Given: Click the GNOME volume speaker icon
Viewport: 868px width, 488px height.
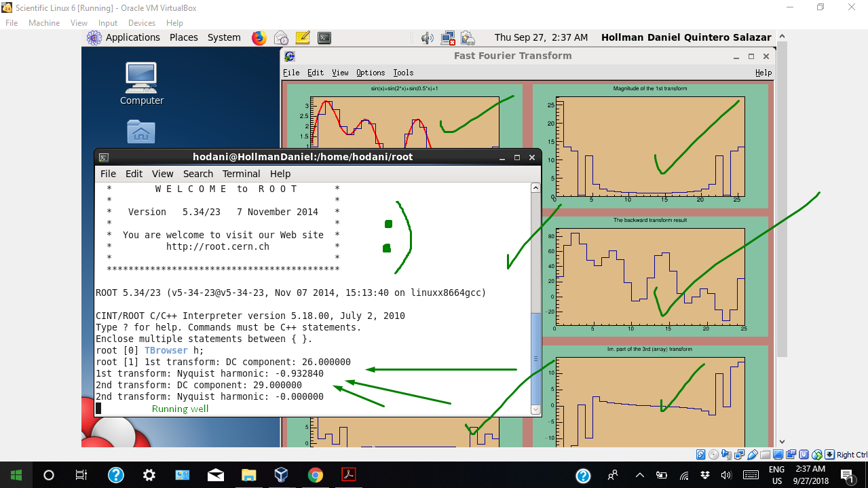Looking at the screenshot, I should point(427,38).
